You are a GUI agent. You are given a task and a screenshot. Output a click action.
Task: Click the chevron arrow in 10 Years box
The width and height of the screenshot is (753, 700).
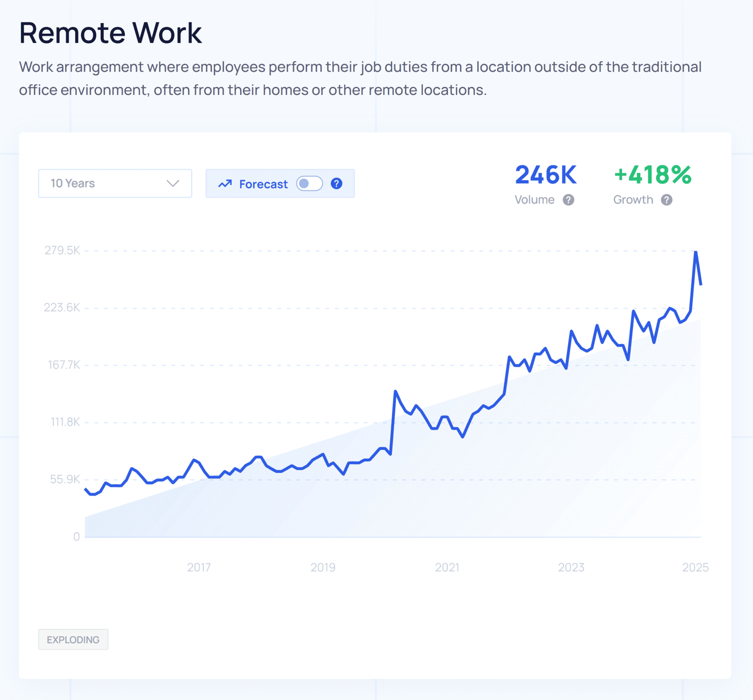[173, 183]
